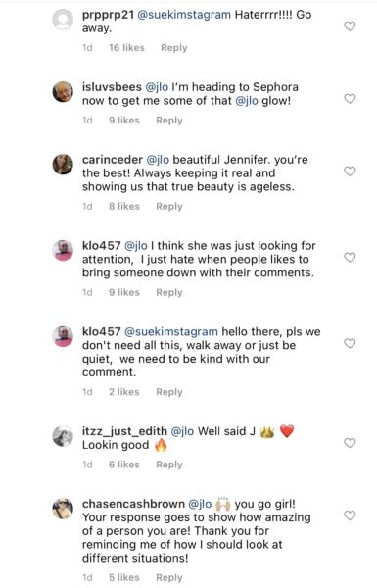This screenshot has width=377, height=588.
Task: Open prpprp21's default profile avatar
Action: tap(63, 20)
